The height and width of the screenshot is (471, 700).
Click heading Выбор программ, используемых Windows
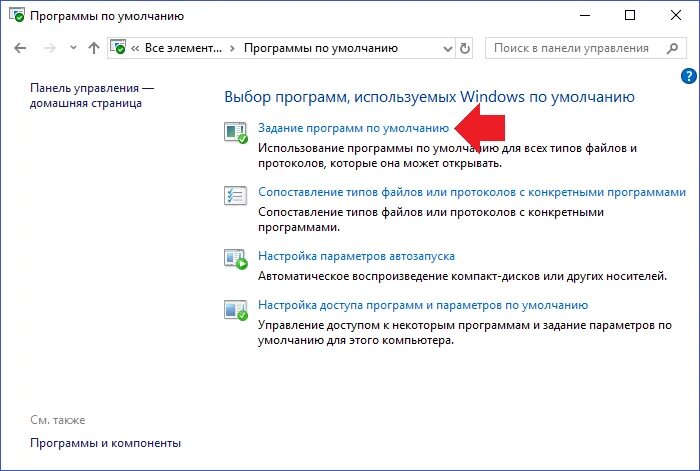429,97
